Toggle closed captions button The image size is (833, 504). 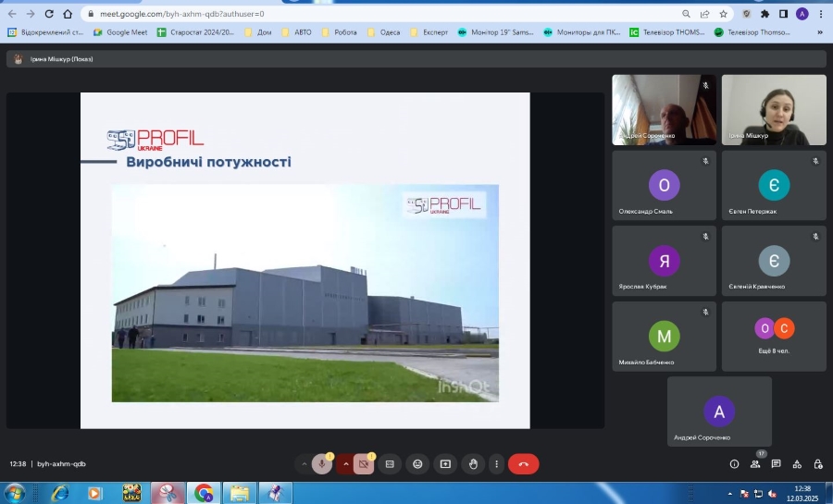tap(390, 464)
